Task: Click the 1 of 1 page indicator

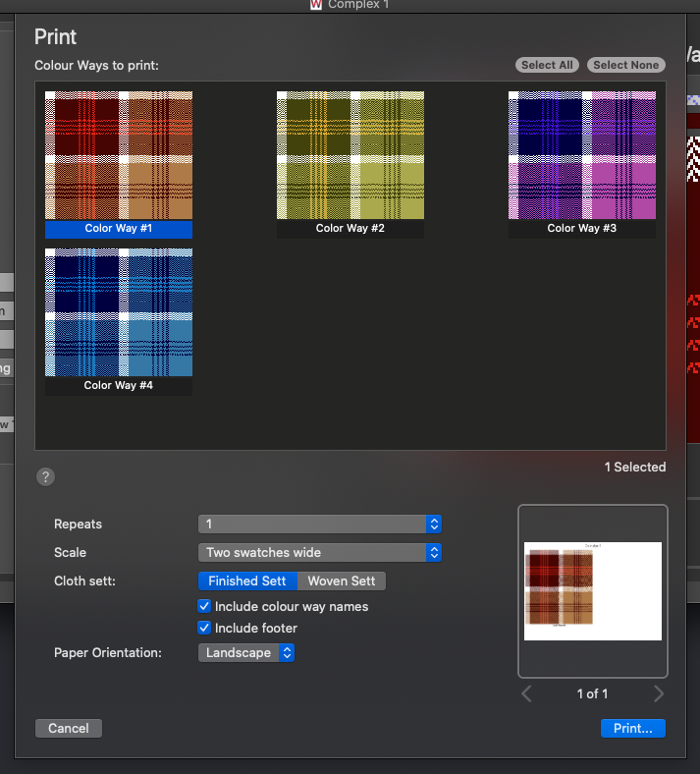Action: point(592,694)
